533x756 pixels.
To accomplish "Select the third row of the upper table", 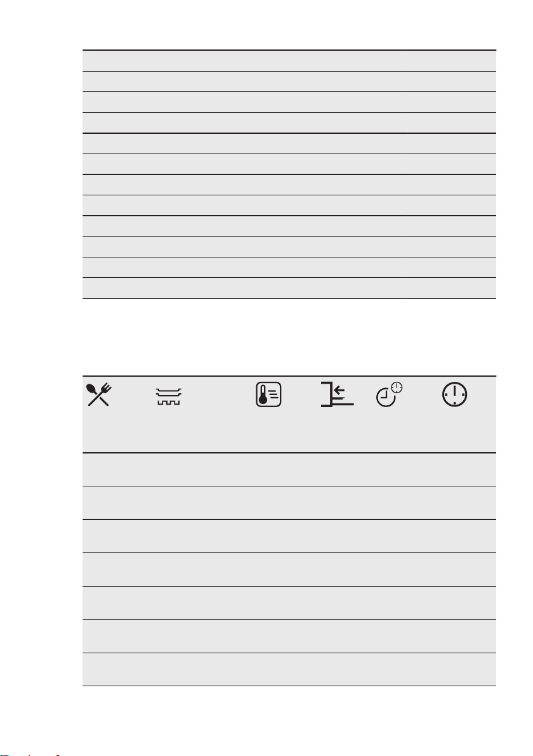I will (x=289, y=102).
